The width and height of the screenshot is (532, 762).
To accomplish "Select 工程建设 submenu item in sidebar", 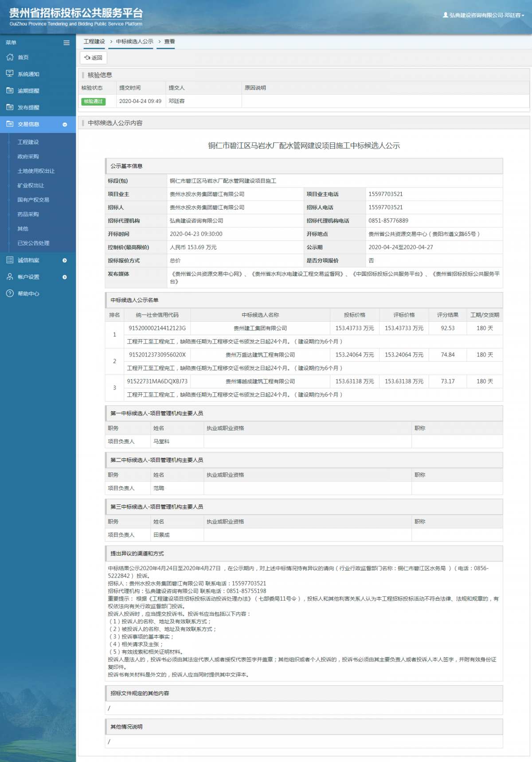I will click(x=28, y=142).
